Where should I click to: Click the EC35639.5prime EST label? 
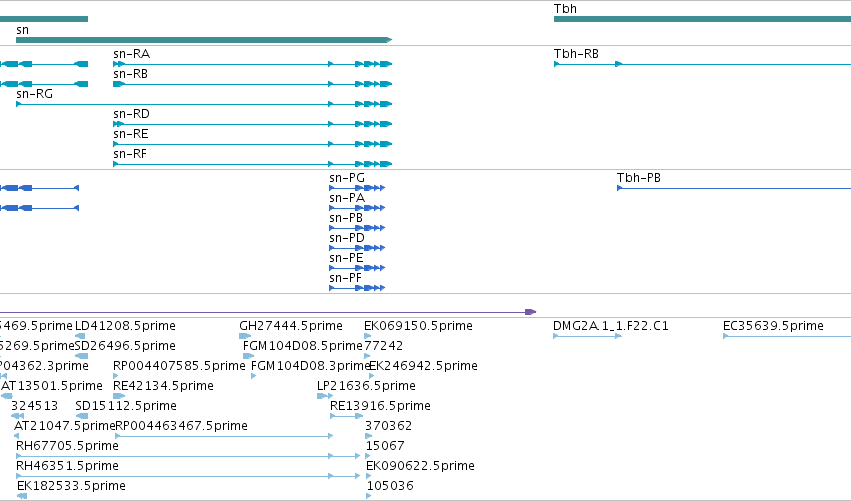773,326
